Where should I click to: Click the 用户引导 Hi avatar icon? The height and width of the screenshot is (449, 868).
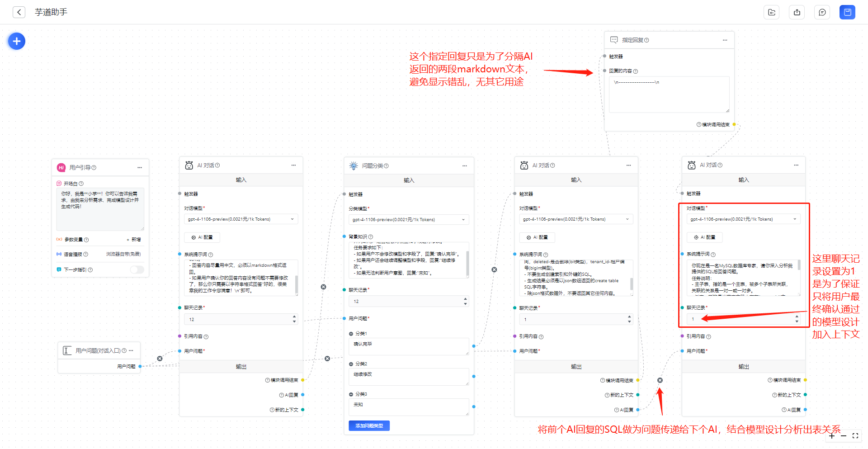coord(61,168)
